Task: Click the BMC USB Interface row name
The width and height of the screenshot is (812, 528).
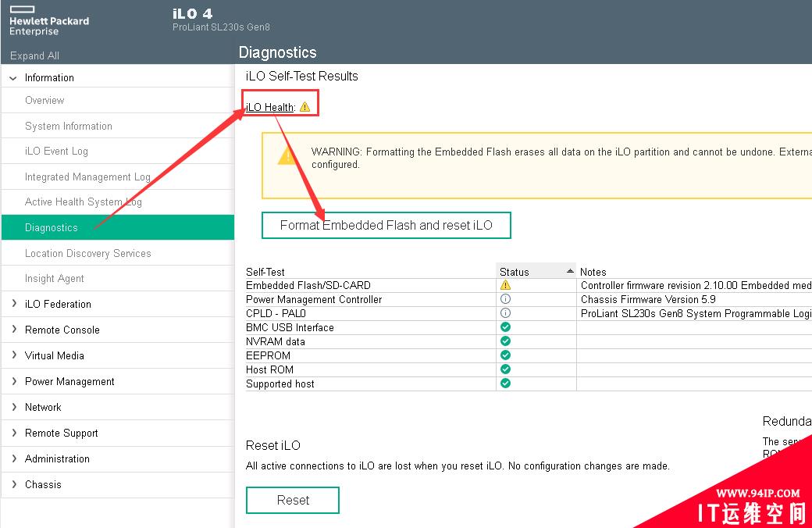Action: tap(290, 327)
